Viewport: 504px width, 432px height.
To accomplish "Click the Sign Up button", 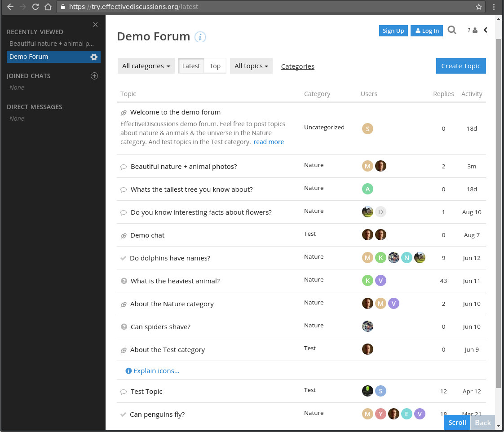I will tap(393, 31).
